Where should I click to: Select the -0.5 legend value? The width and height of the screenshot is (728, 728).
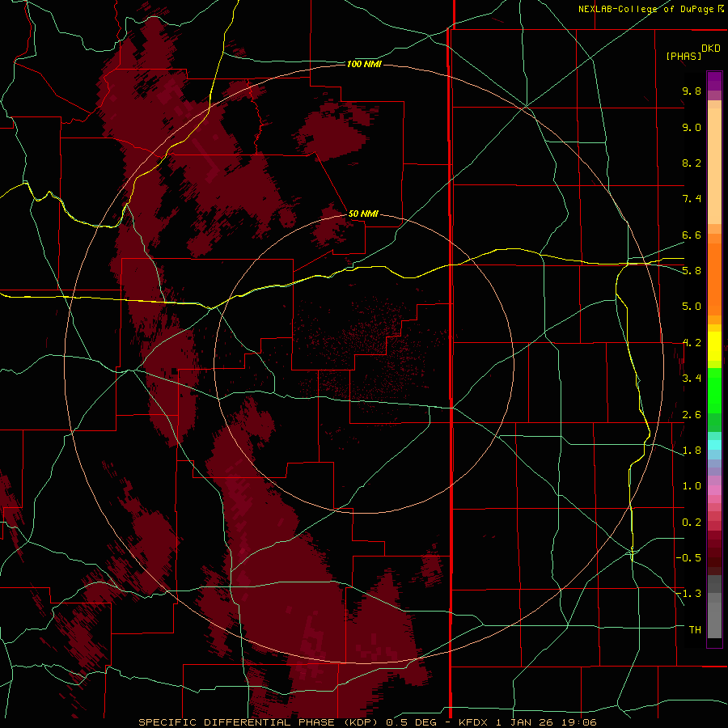click(688, 558)
